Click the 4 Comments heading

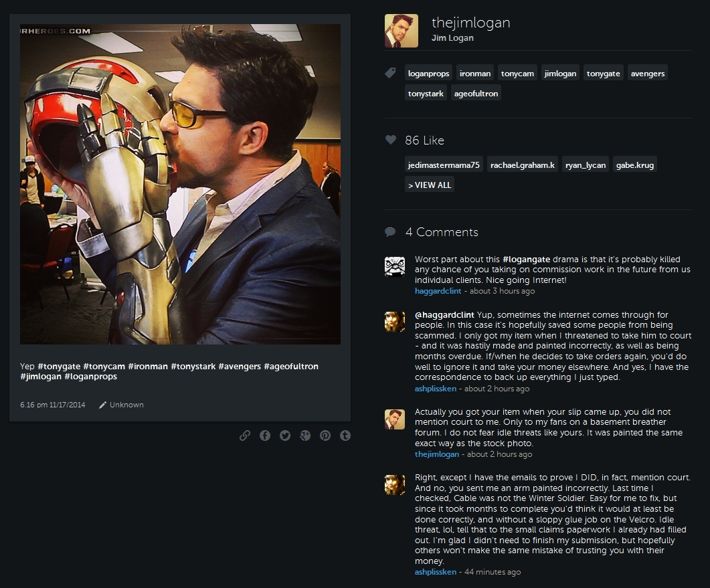point(442,232)
